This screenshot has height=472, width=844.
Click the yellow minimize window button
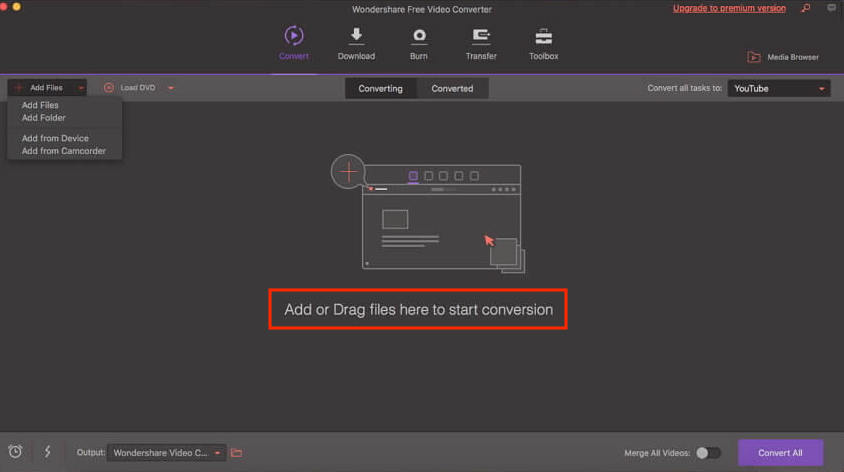pos(17,6)
